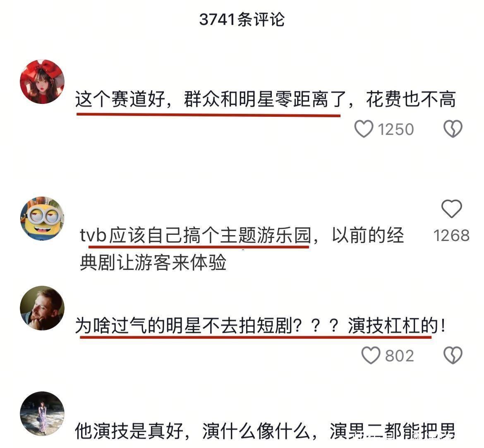Tap the 1268 like count
484x448 pixels.
[451, 236]
